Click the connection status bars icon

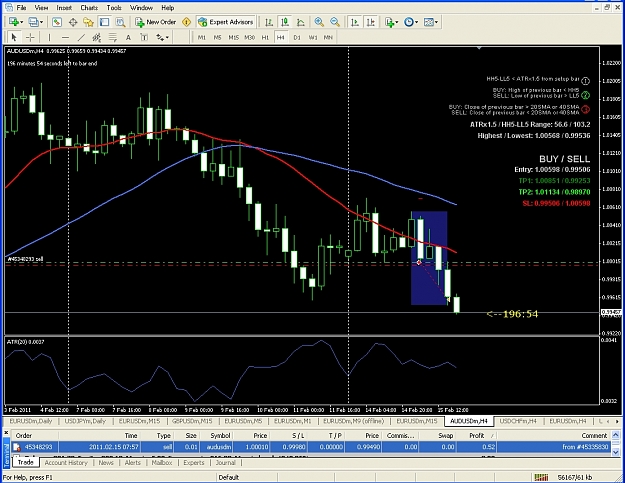pos(541,477)
